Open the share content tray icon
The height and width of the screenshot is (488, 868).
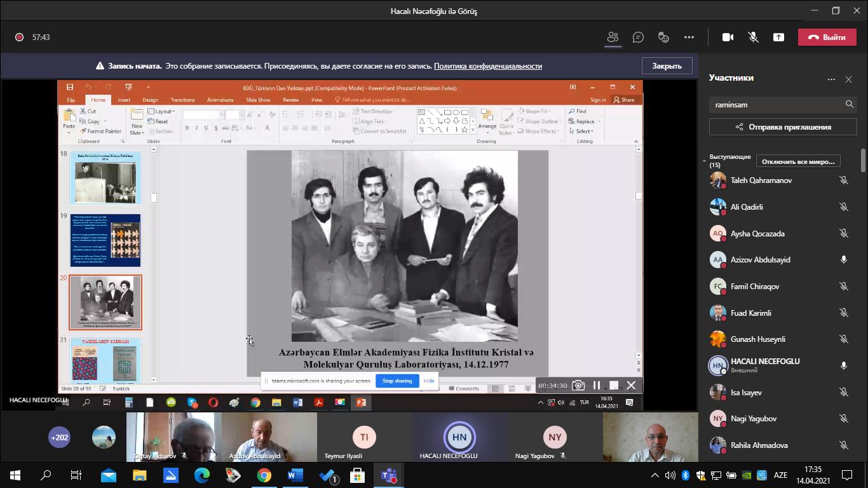pos(778,37)
